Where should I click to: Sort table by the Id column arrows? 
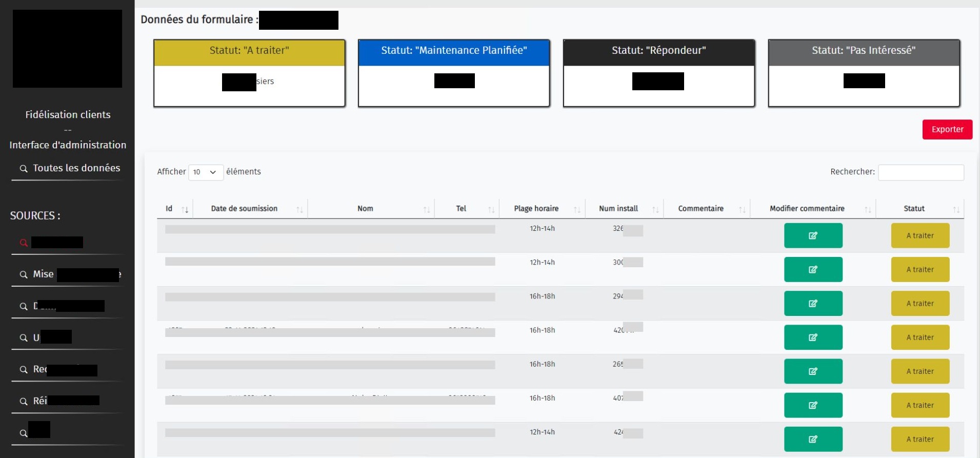tap(185, 209)
